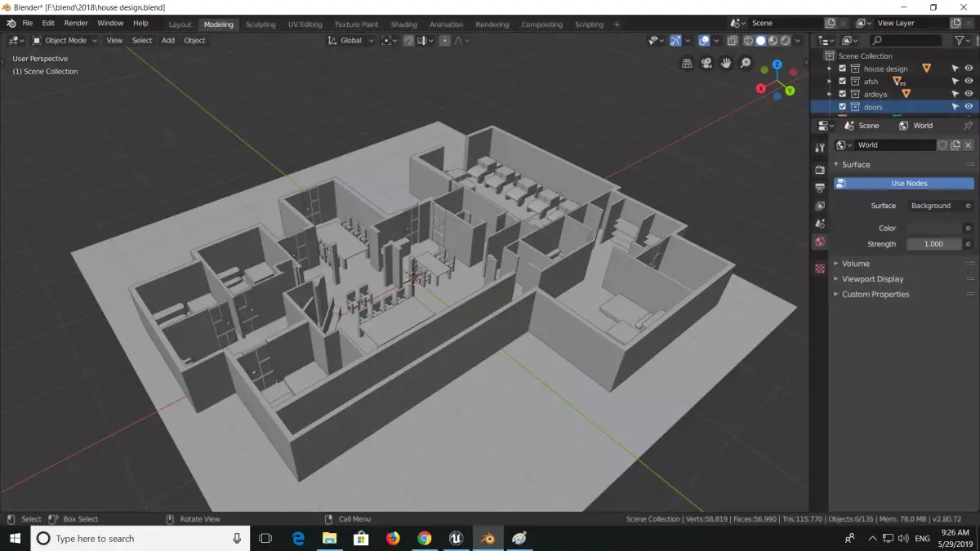
Task: Toggle viewport gizmos display
Action: [x=676, y=40]
